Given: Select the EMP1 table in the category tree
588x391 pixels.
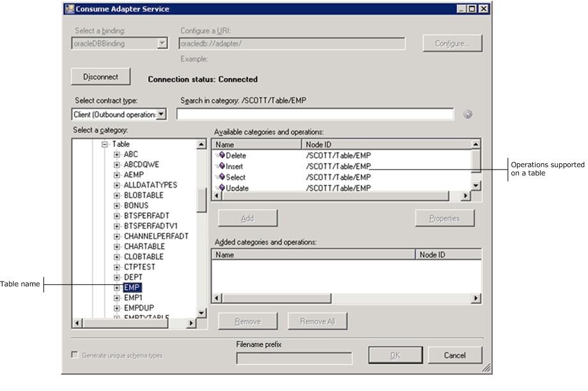Looking at the screenshot, I should tap(132, 298).
